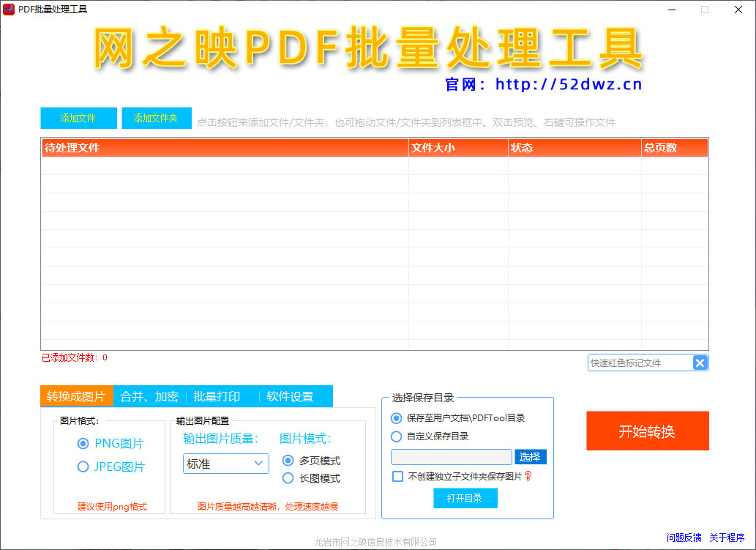Click the custom save directory path field
Screen dimensions: 756x550
pos(452,457)
